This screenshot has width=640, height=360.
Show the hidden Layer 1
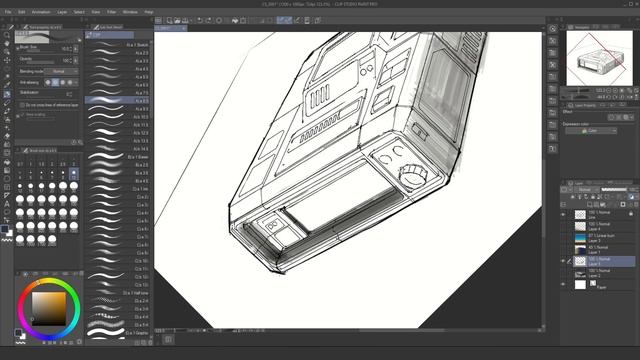pyautogui.click(x=564, y=249)
